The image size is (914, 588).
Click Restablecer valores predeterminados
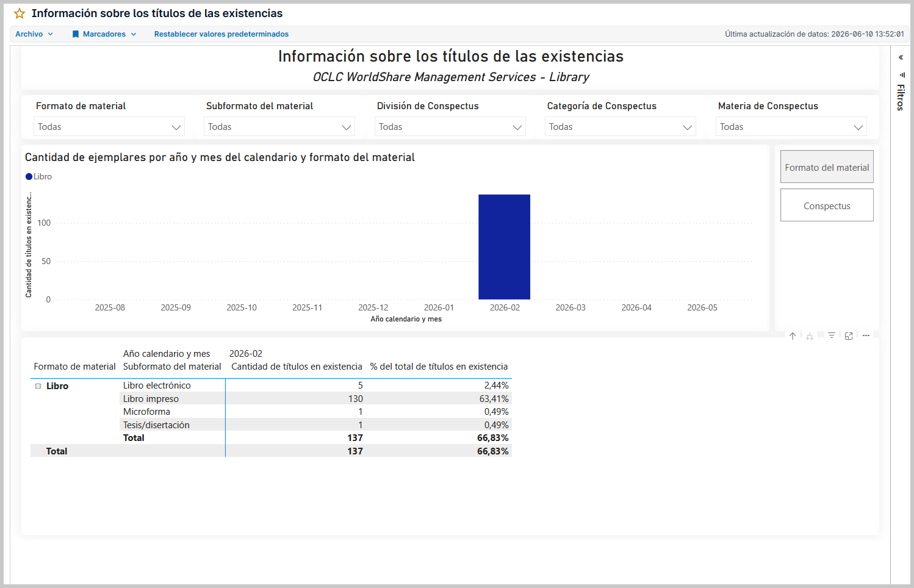coord(221,34)
